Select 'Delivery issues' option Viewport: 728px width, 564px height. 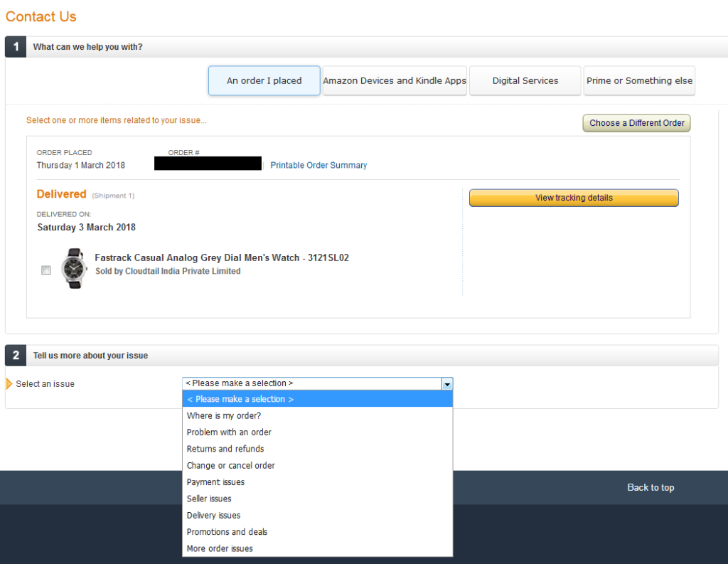click(212, 515)
